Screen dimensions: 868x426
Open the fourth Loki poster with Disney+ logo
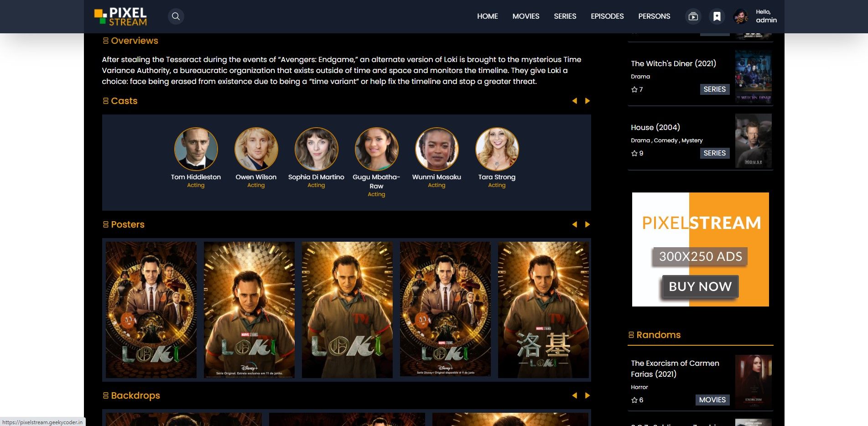pos(445,310)
